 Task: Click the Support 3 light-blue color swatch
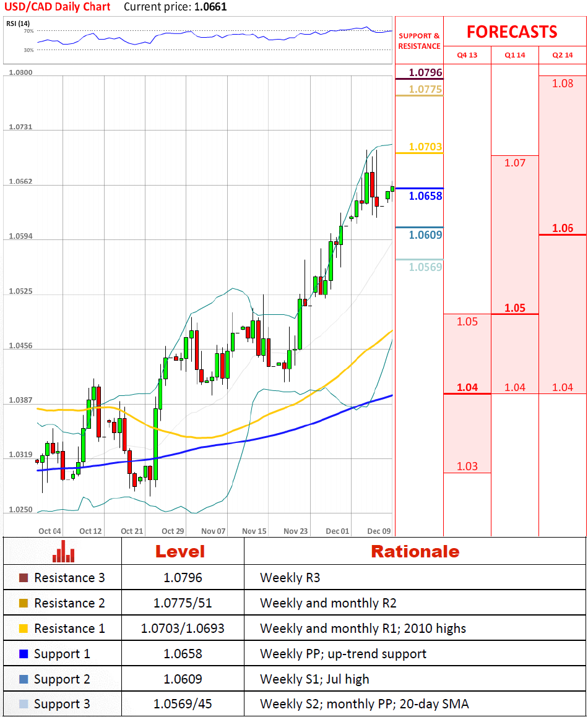tap(24, 704)
